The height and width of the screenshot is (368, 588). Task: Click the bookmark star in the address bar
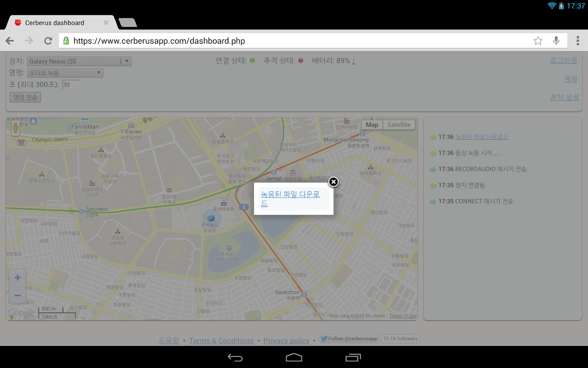click(x=538, y=40)
